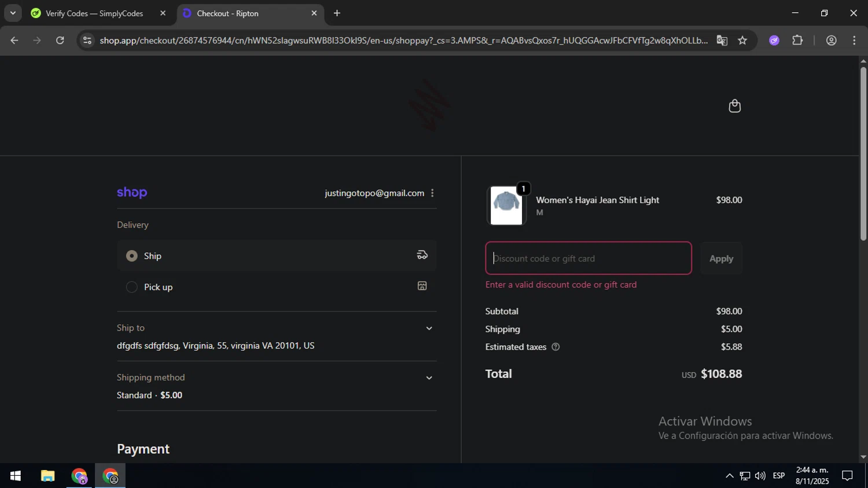Image resolution: width=868 pixels, height=488 pixels.
Task: Open the volume icon in system tray
Action: 760,476
